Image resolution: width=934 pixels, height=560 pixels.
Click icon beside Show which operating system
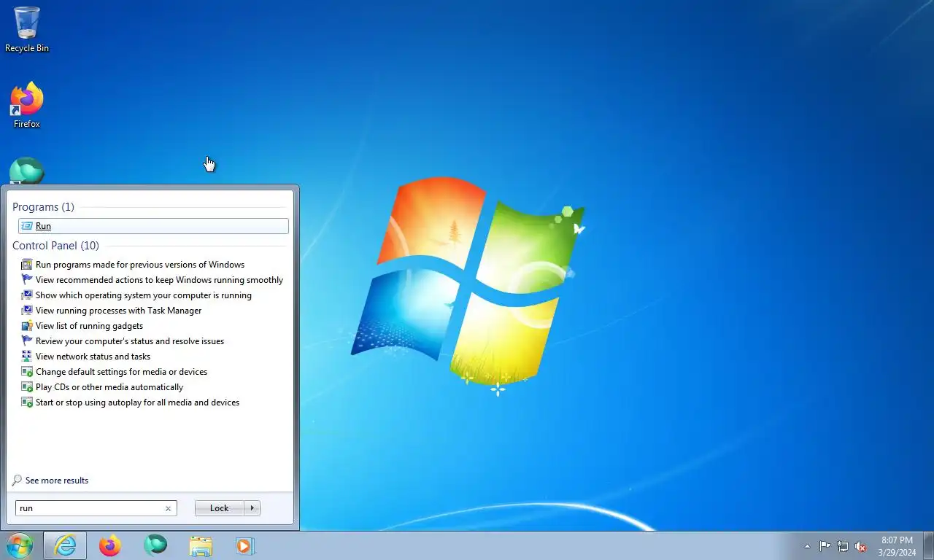coord(27,295)
